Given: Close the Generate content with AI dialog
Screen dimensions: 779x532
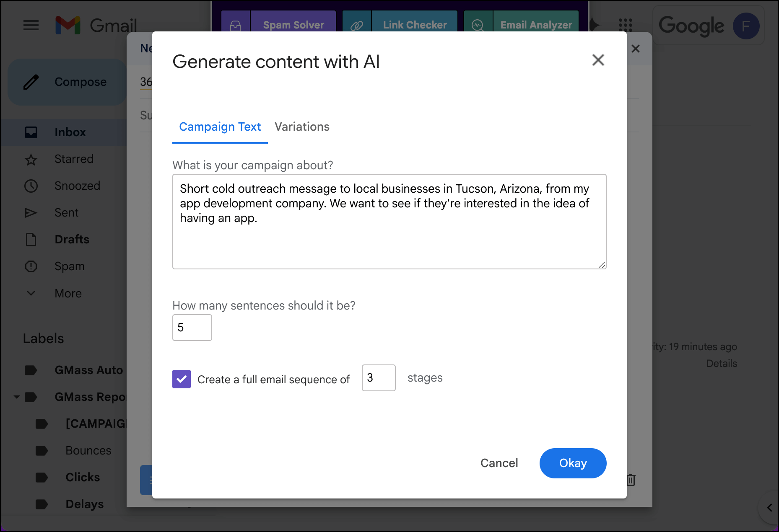Looking at the screenshot, I should pyautogui.click(x=598, y=60).
